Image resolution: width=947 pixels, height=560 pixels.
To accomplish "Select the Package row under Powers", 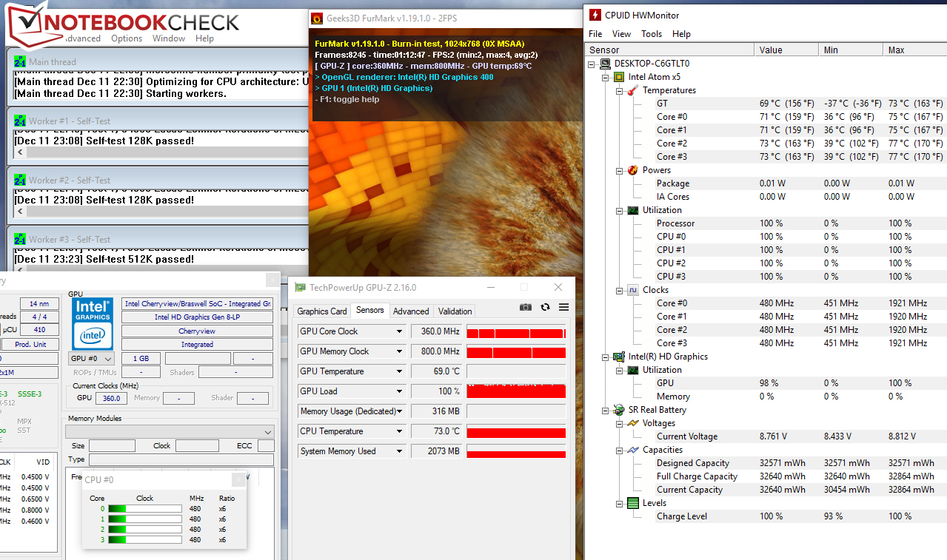I will (x=766, y=183).
